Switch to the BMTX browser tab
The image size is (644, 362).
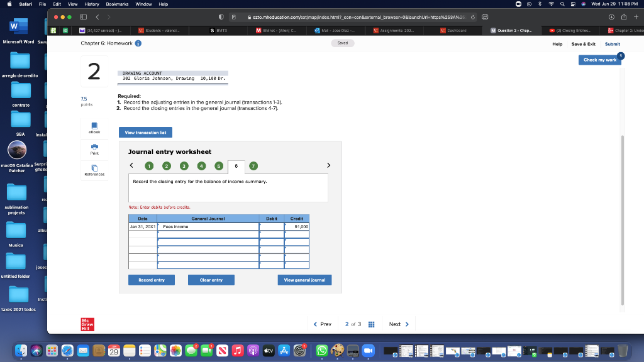[218, 30]
